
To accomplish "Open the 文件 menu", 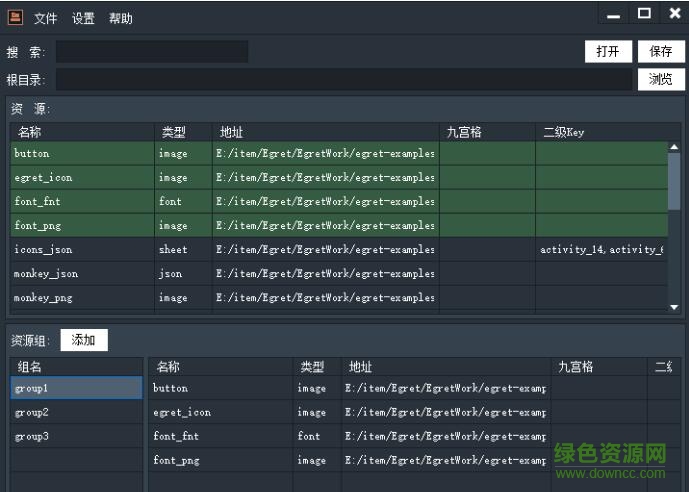I will [46, 19].
